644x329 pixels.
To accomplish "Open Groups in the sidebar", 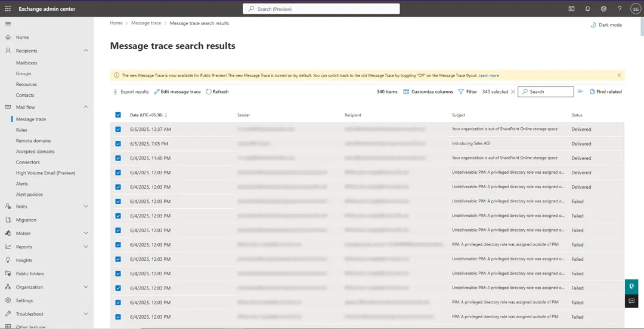I will click(x=23, y=73).
